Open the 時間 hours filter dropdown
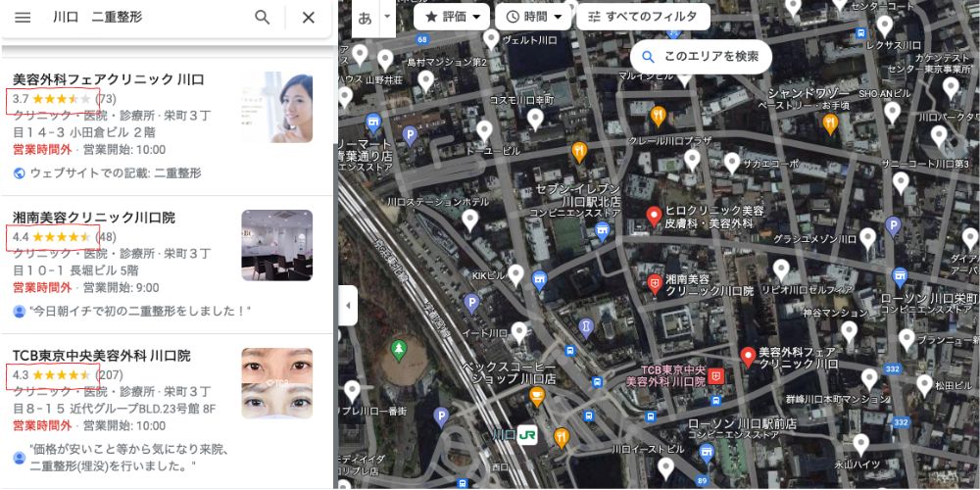This screenshot has width=980, height=490. [533, 17]
